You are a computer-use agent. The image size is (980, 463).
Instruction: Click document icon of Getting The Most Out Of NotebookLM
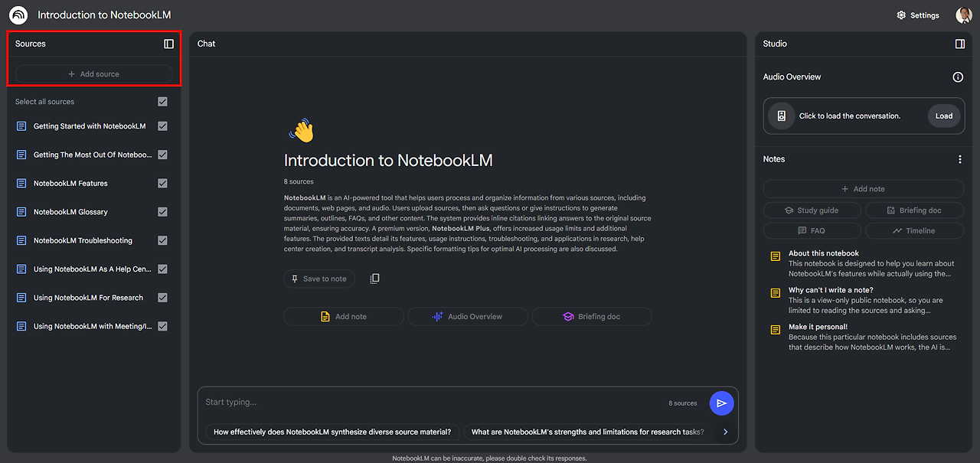pos(21,155)
